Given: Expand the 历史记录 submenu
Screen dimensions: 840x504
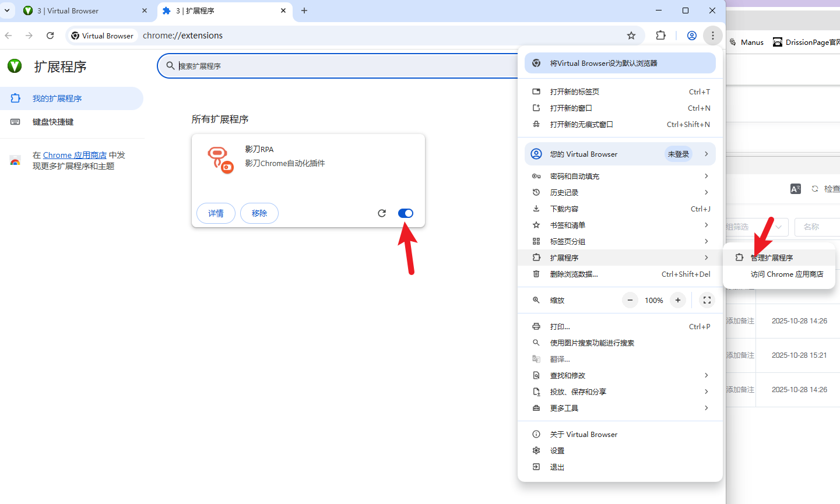Looking at the screenshot, I should (x=620, y=192).
